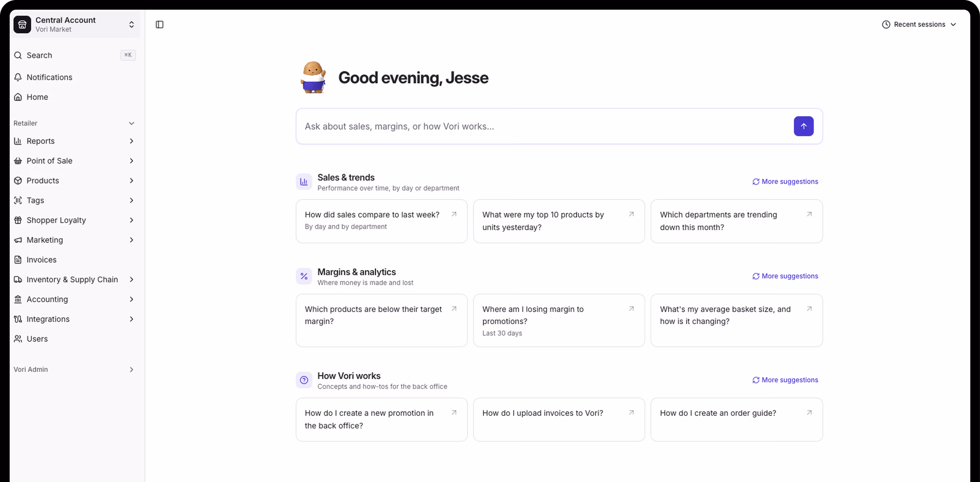Click the Sales & trends chart icon
Image resolution: width=980 pixels, height=482 pixels.
coord(304,182)
